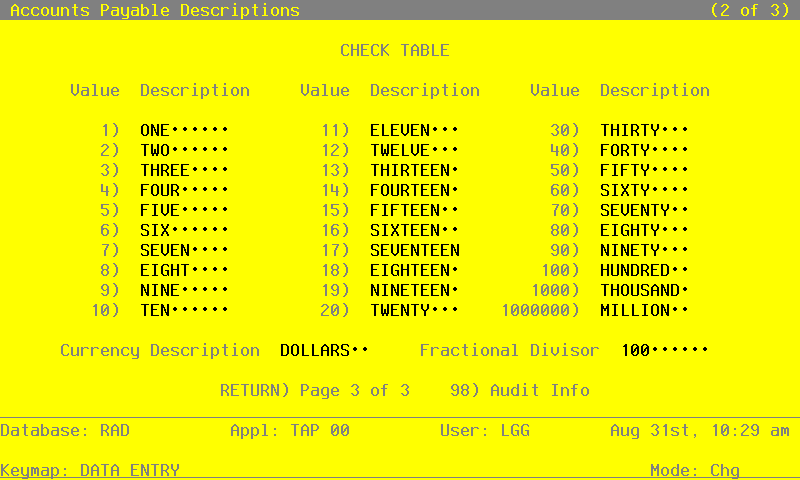Edit the EIGHTY description field
Image resolution: width=800 pixels, height=480 pixels.
click(644, 230)
